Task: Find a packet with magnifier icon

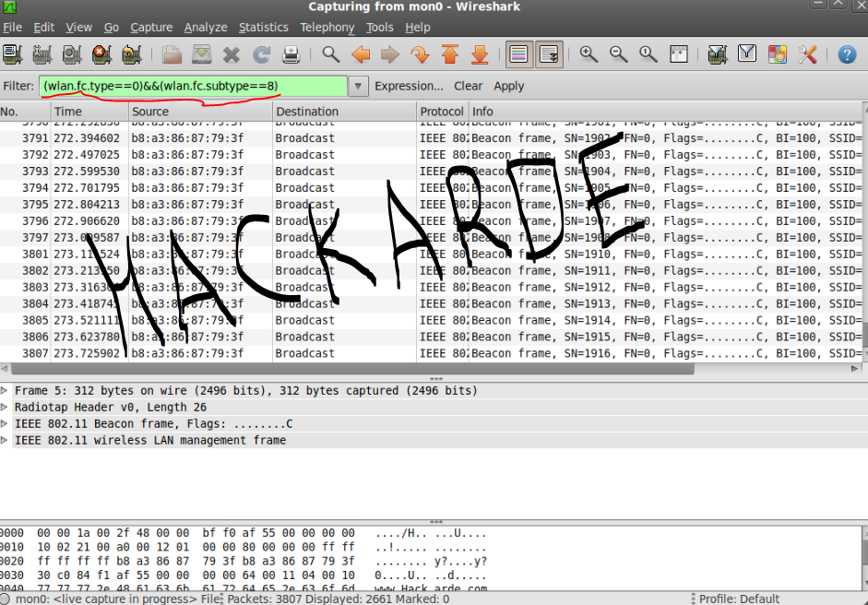Action: pyautogui.click(x=331, y=54)
